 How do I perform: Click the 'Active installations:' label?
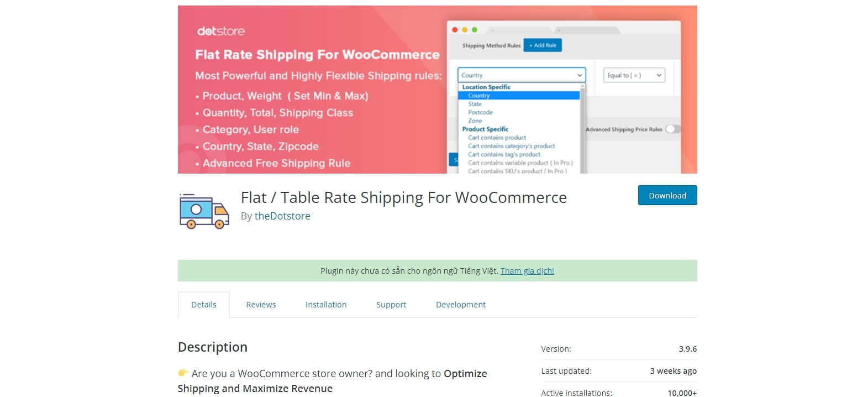click(x=577, y=393)
